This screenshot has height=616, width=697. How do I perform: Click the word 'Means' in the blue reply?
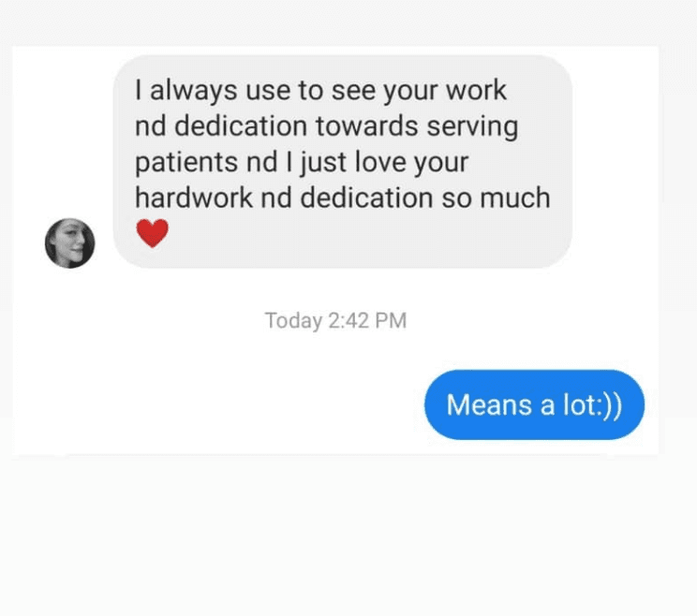489,404
